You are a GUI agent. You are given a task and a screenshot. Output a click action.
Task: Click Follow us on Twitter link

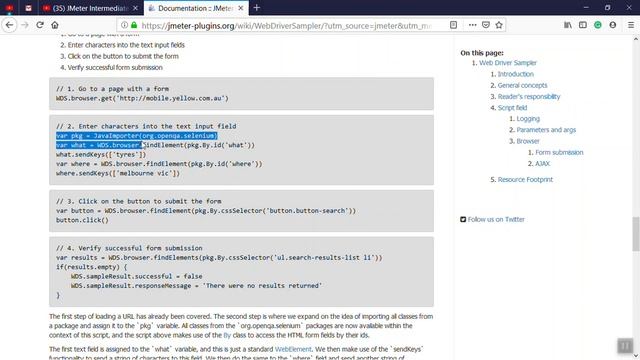pos(496,219)
